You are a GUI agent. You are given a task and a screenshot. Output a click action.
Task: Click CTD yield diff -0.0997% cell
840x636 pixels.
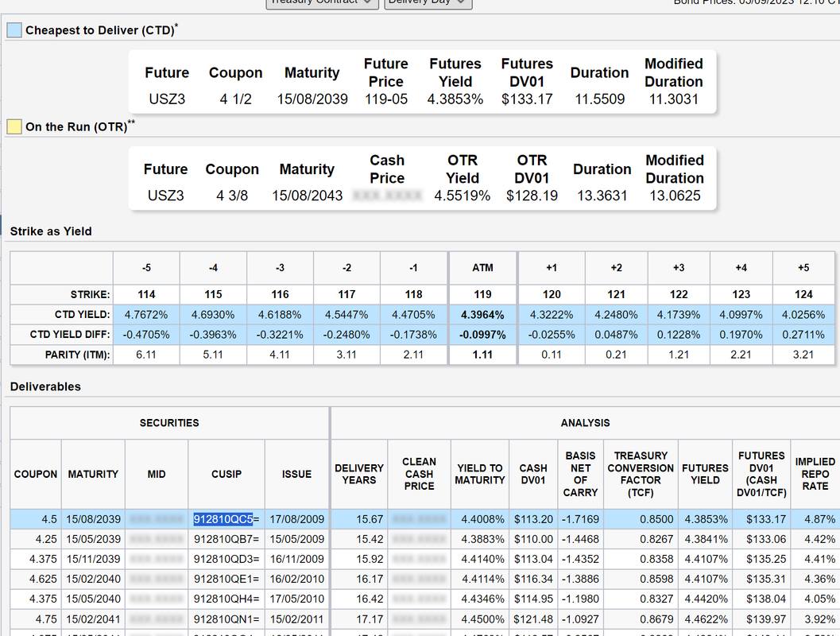(x=482, y=335)
